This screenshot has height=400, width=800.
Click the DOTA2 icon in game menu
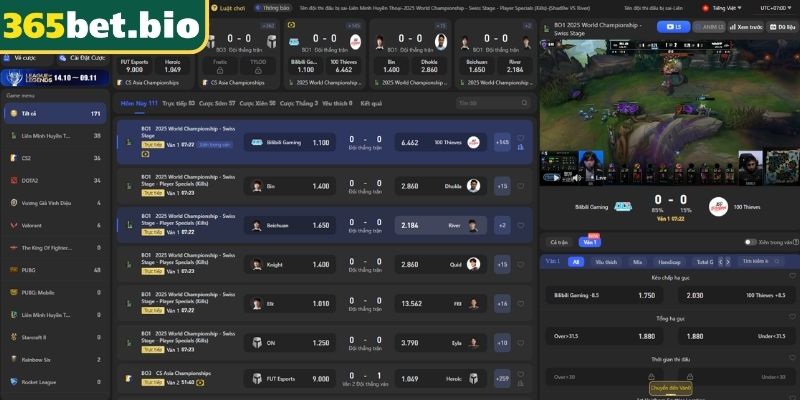(x=14, y=181)
